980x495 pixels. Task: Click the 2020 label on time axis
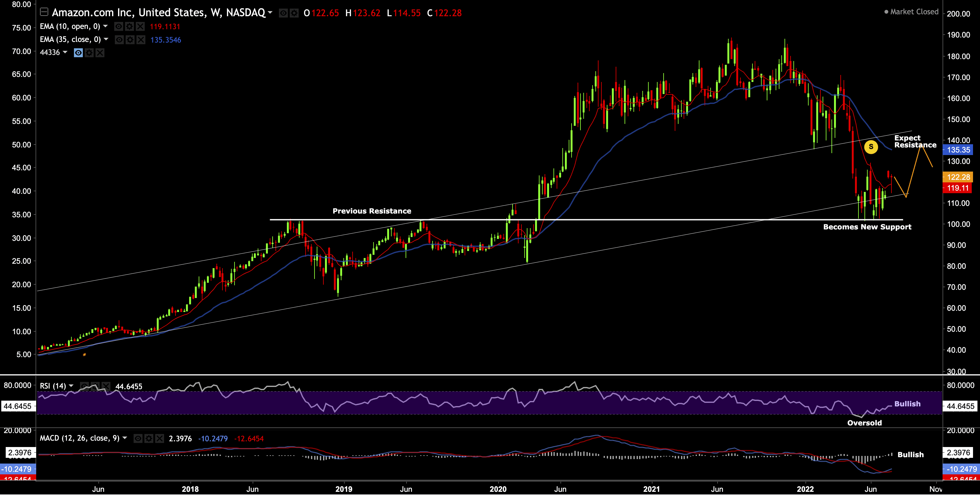point(498,489)
